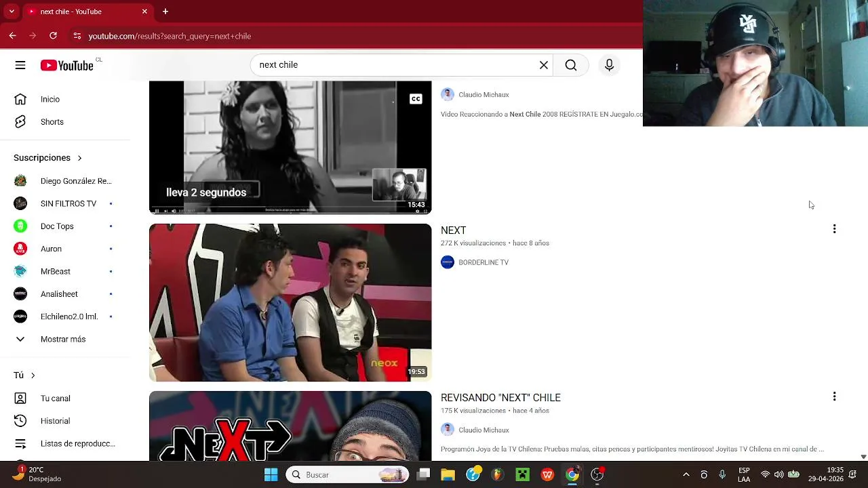Open the YouTube hamburger guide menu
Image resolution: width=868 pixels, height=488 pixels.
click(x=20, y=65)
